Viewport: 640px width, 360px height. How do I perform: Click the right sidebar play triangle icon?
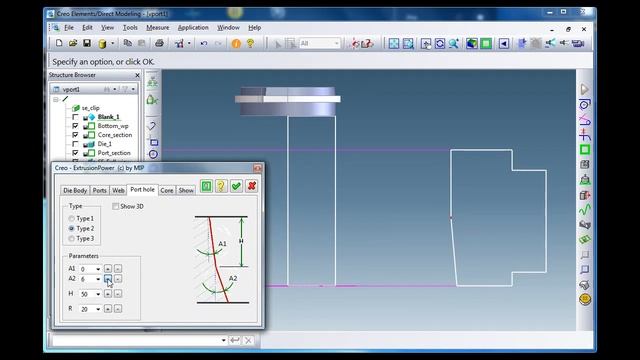coord(584,89)
